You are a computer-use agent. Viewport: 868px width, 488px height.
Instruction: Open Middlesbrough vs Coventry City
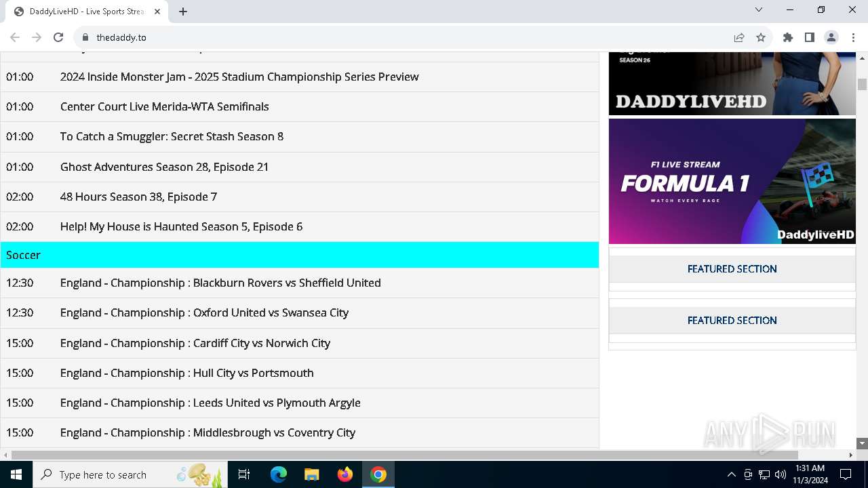tap(208, 432)
